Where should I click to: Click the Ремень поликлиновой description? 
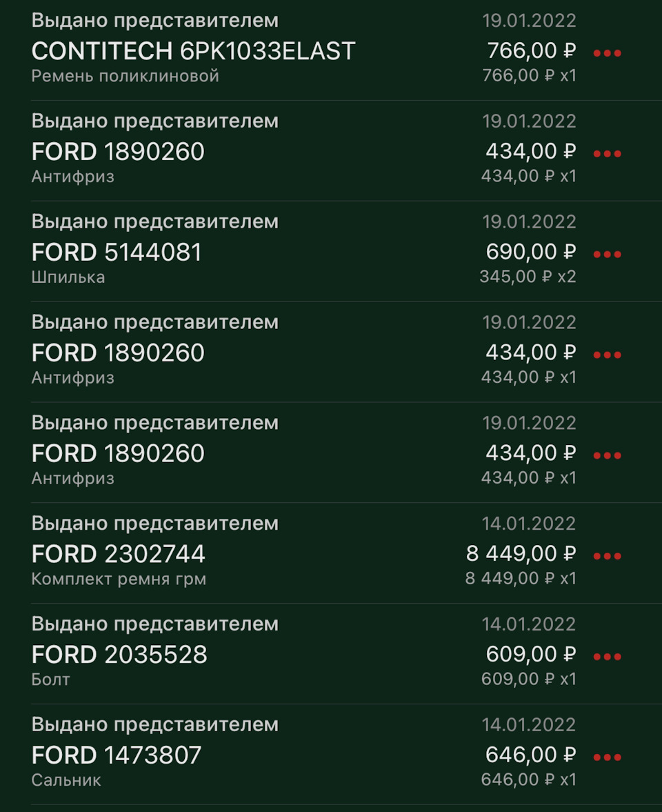pyautogui.click(x=125, y=76)
